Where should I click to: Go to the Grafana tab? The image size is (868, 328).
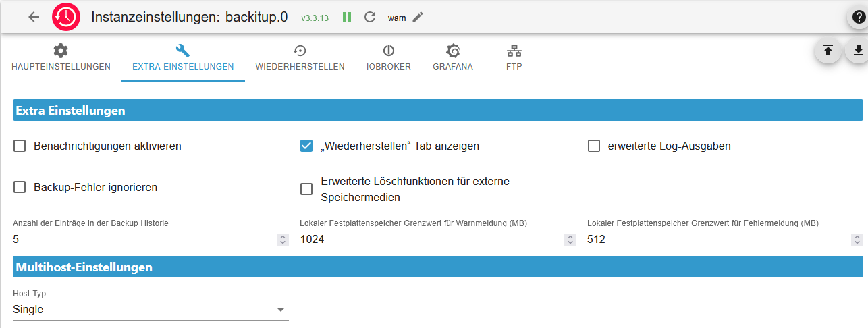pos(452,58)
